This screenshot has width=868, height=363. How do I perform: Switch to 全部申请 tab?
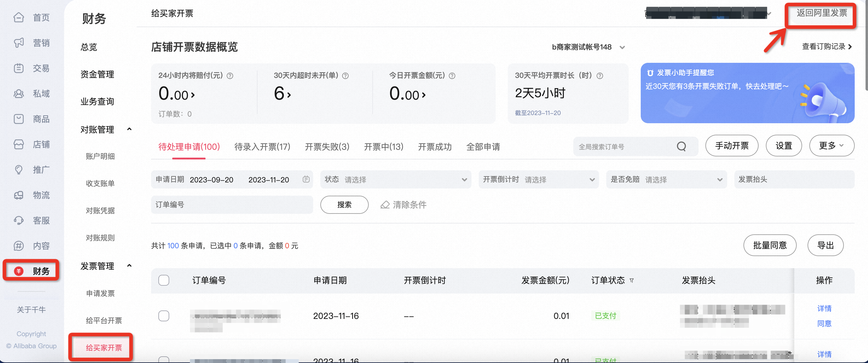[483, 147]
